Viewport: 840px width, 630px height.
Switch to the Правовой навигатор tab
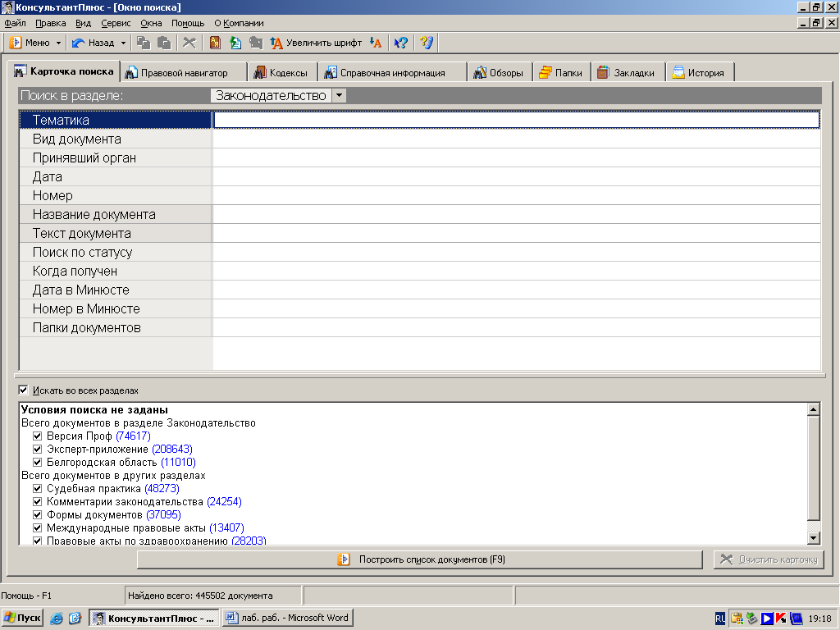click(182, 73)
